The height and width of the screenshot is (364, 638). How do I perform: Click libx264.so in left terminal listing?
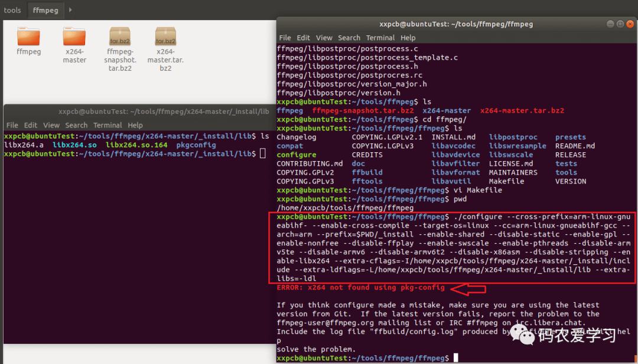(x=74, y=145)
